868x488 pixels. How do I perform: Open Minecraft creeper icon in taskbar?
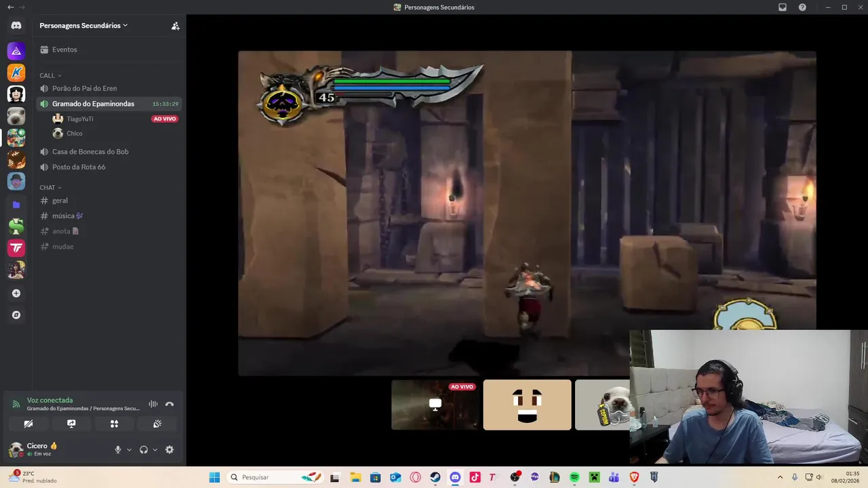pyautogui.click(x=594, y=477)
